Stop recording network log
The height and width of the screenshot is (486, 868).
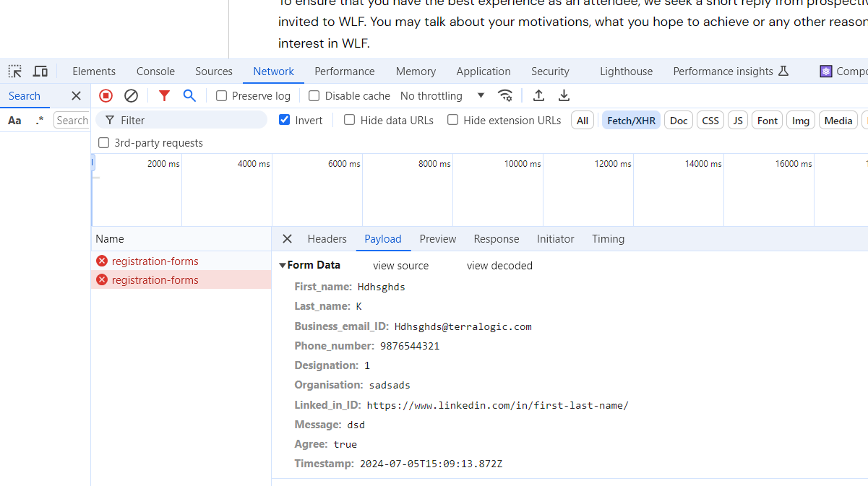tap(106, 95)
